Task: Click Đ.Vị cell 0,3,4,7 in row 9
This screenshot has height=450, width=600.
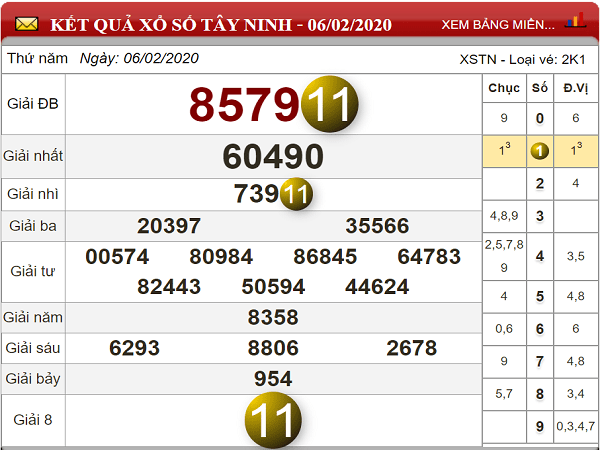Action: pos(576,426)
